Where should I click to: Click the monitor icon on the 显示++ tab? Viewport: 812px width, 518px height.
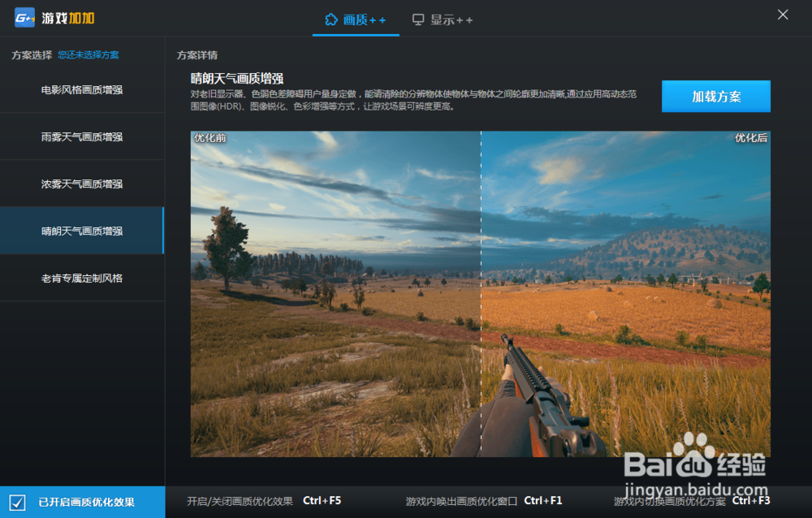(x=417, y=19)
